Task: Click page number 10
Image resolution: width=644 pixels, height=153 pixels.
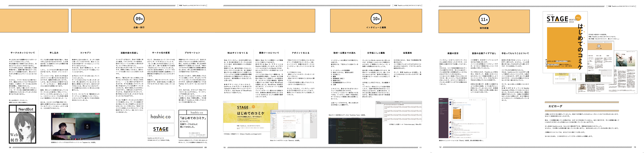Action: pyautogui.click(x=224, y=147)
